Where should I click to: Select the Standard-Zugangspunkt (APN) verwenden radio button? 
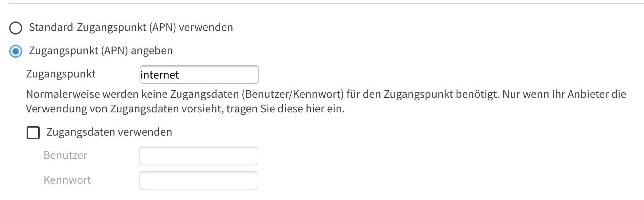click(x=16, y=28)
